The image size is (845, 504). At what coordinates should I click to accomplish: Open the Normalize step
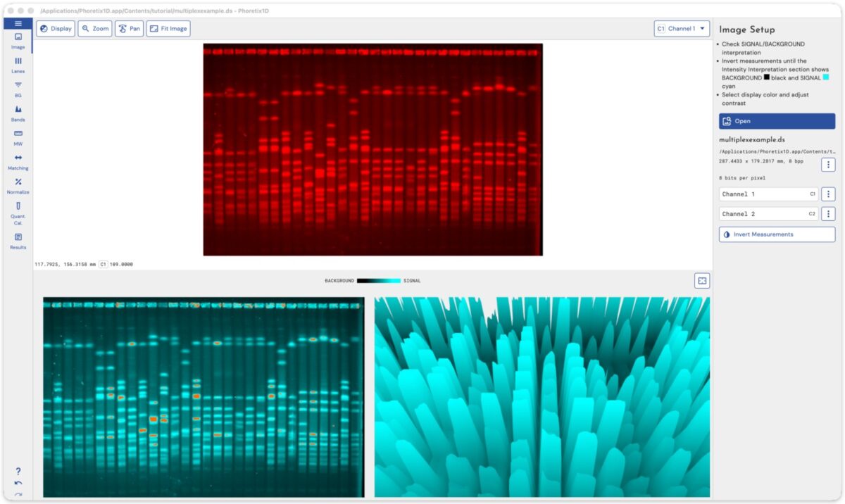[x=18, y=186]
